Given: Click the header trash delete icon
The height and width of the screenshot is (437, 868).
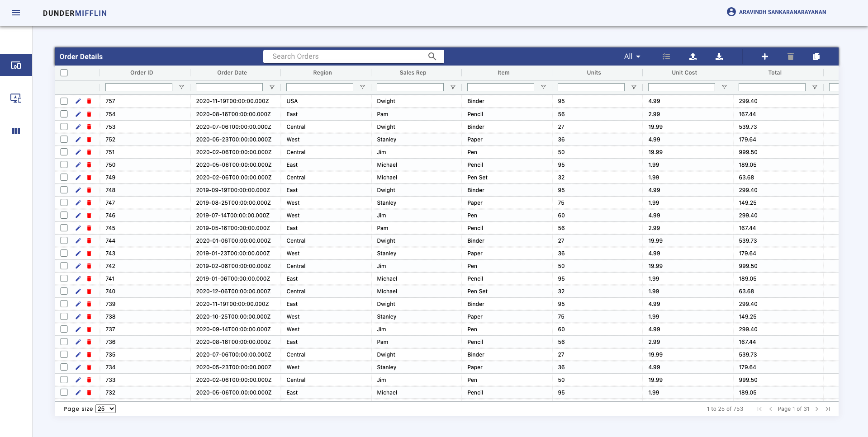Looking at the screenshot, I should 791,56.
